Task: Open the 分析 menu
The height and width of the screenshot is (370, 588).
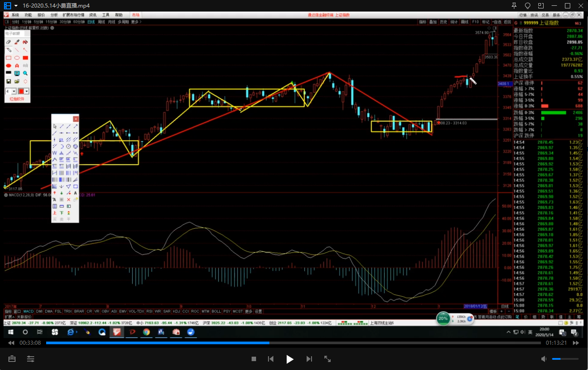Action: (x=54, y=15)
